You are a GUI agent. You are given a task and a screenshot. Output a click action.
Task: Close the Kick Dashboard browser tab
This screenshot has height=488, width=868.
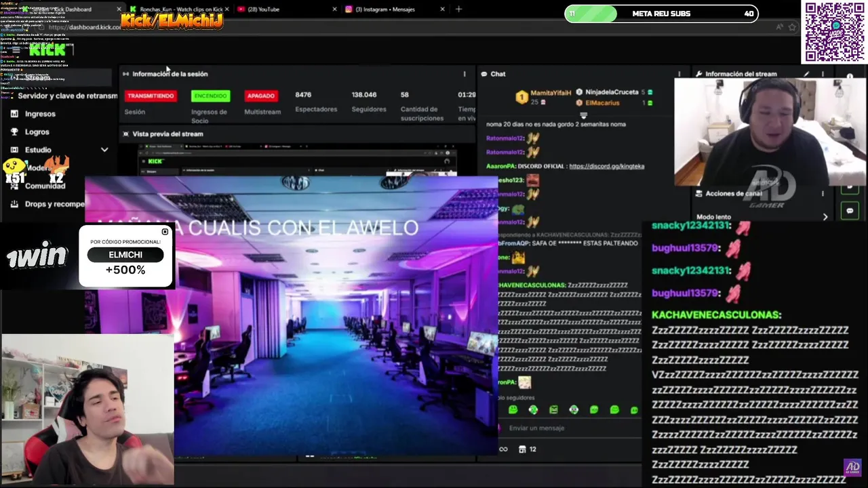click(x=119, y=9)
